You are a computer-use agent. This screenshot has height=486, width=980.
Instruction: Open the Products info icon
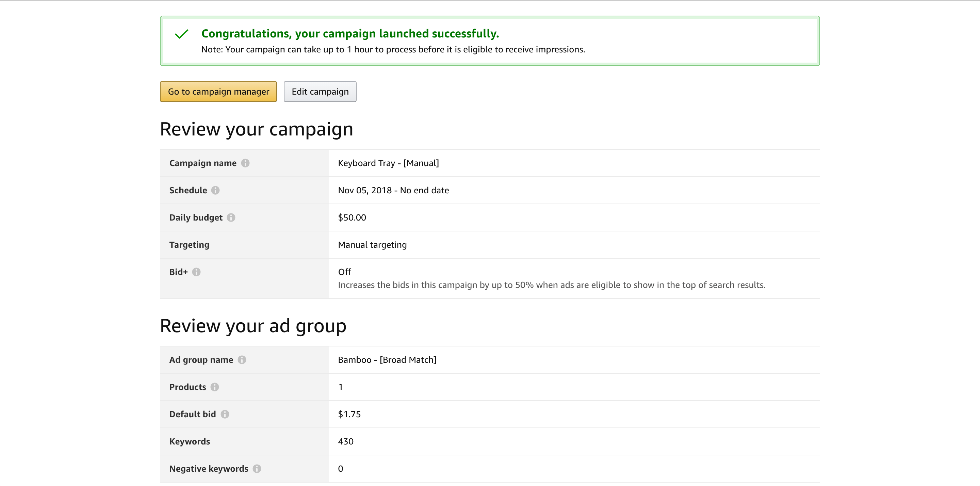pyautogui.click(x=215, y=387)
